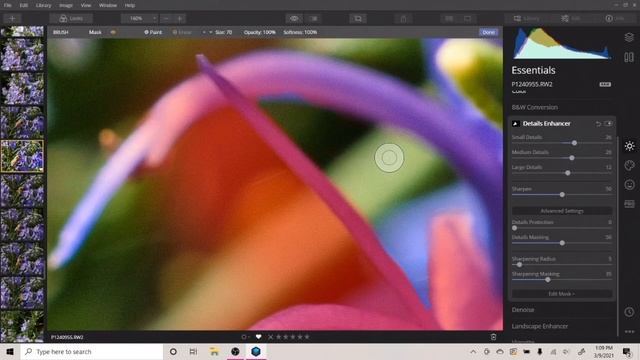Toggle Details Enhancer visibility switch
Image resolution: width=640 pixels, height=360 pixels.
(x=608, y=124)
